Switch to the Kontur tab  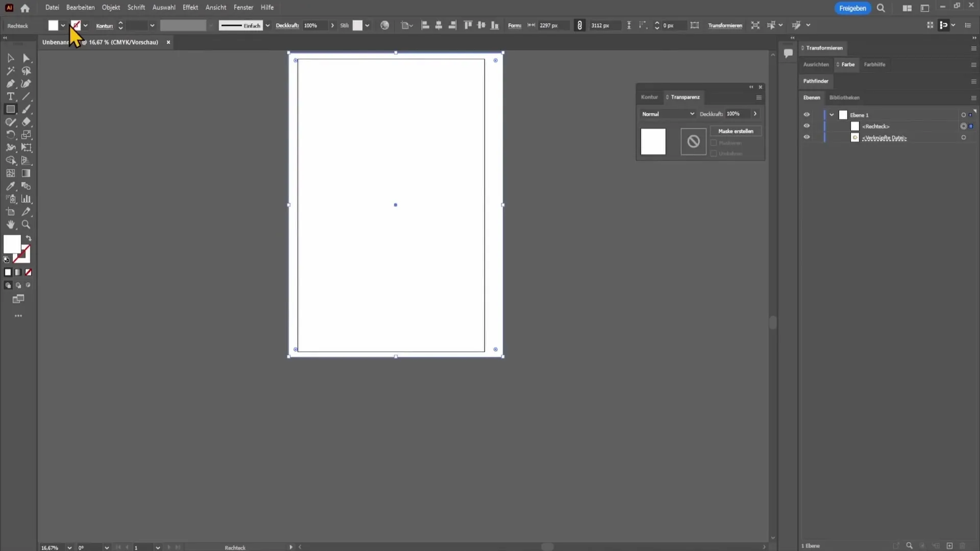point(649,97)
